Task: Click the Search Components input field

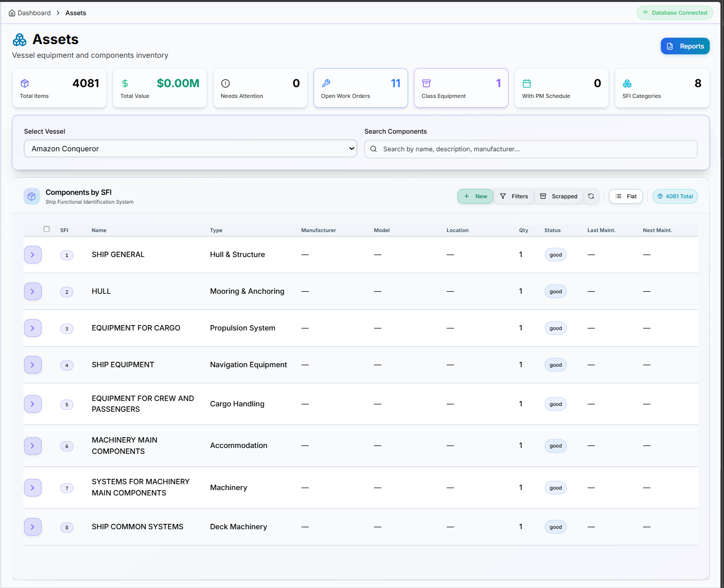Action: (x=531, y=149)
